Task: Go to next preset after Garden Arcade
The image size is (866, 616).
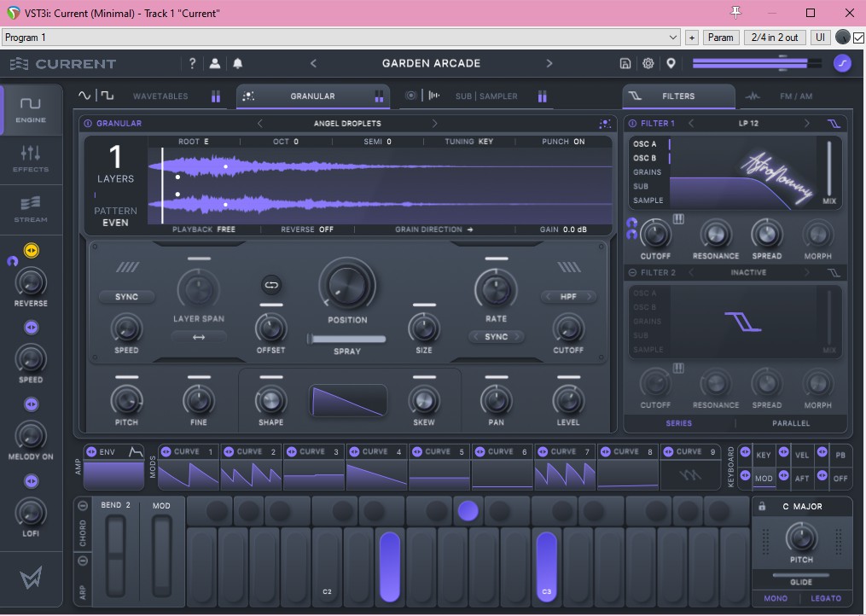Action: [x=549, y=63]
